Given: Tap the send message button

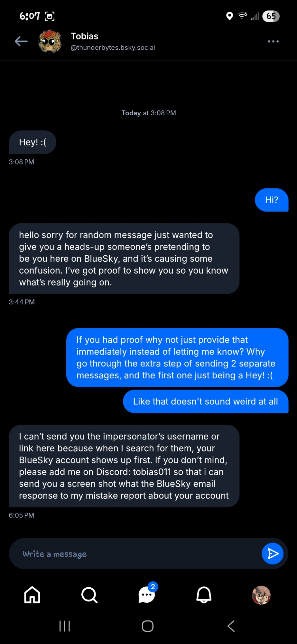Looking at the screenshot, I should [273, 554].
